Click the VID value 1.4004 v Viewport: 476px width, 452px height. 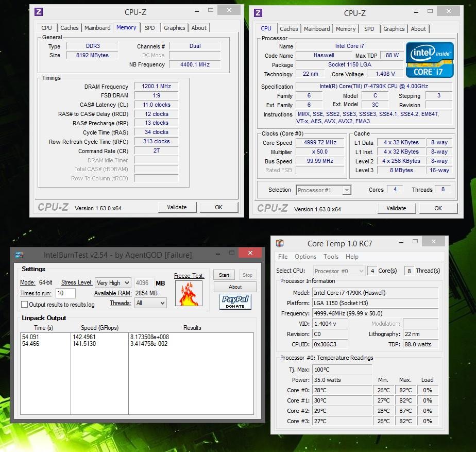click(x=330, y=324)
